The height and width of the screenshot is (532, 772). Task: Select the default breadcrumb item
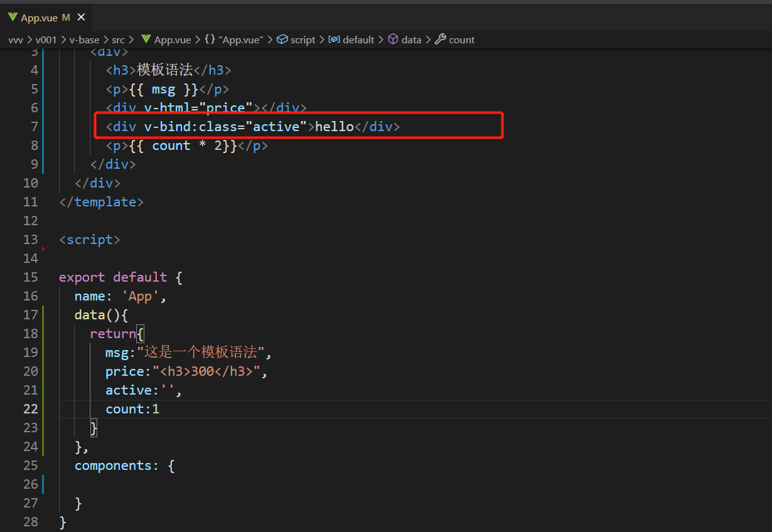358,40
